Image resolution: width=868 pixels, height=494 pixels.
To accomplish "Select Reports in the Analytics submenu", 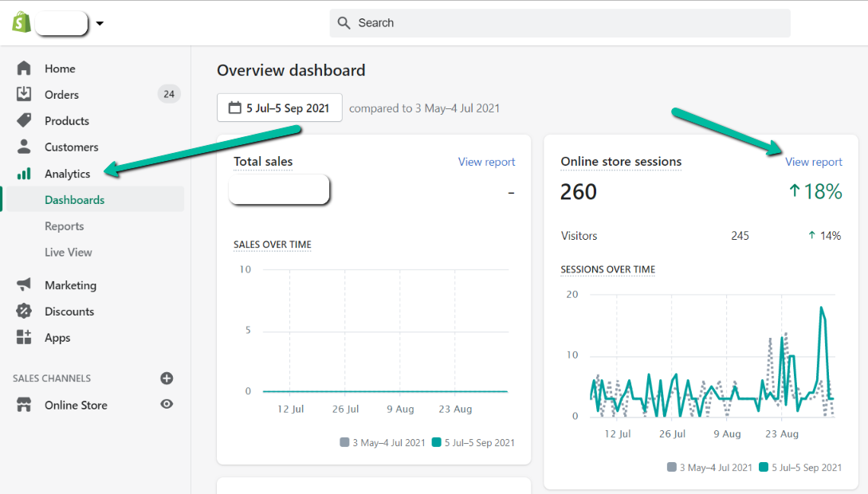I will [65, 225].
